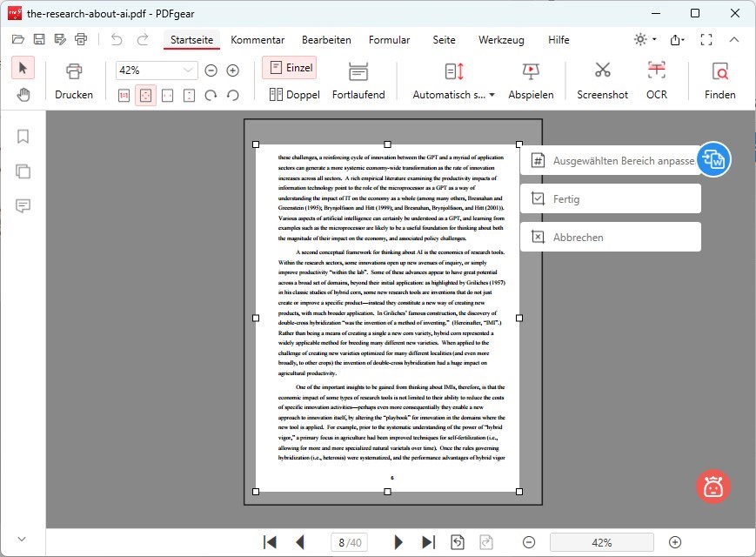756x557 pixels.
Task: Click the Abbrechen button
Action: [610, 237]
